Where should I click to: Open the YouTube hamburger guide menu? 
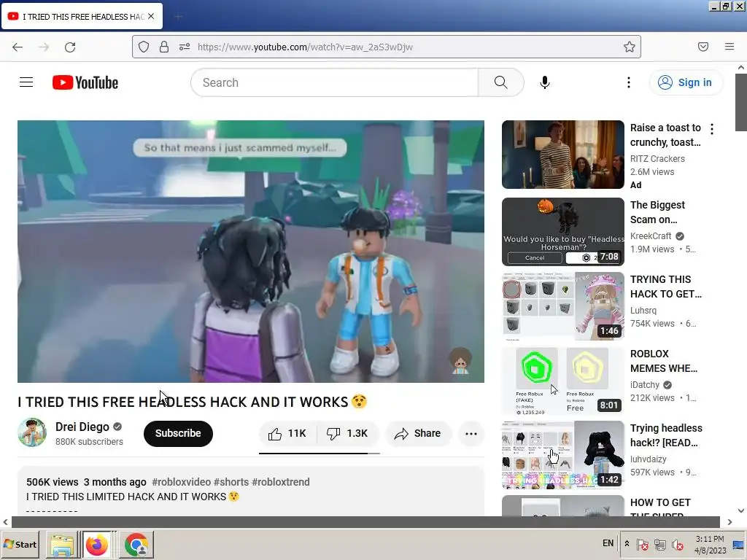tap(26, 82)
